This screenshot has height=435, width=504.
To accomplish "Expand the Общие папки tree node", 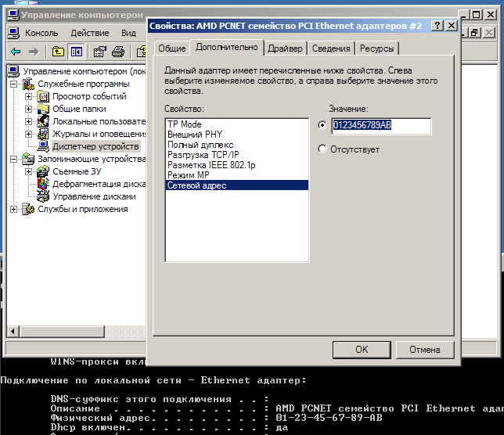I will tap(29, 110).
